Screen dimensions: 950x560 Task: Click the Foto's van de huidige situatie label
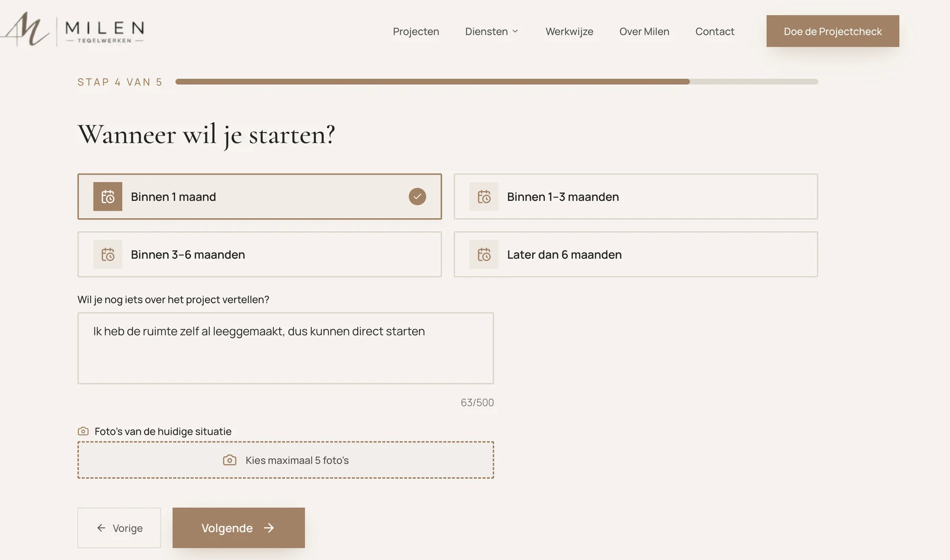(163, 431)
